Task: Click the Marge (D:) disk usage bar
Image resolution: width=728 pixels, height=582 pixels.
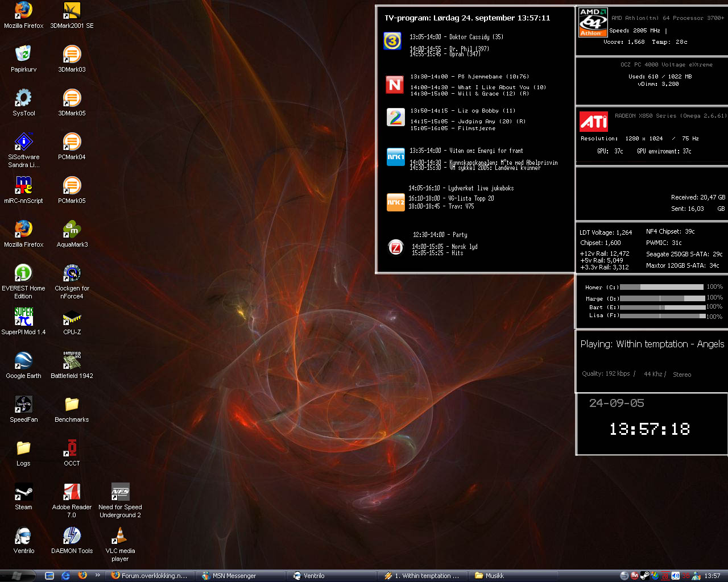Action: pos(663,298)
